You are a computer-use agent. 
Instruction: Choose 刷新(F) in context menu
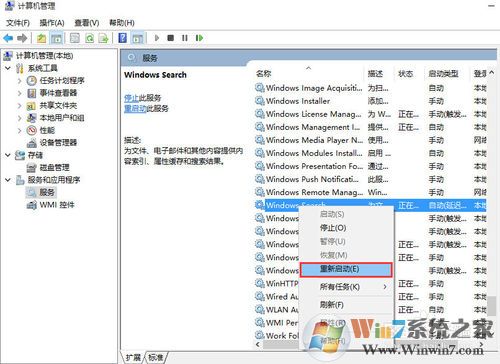[x=347, y=305]
